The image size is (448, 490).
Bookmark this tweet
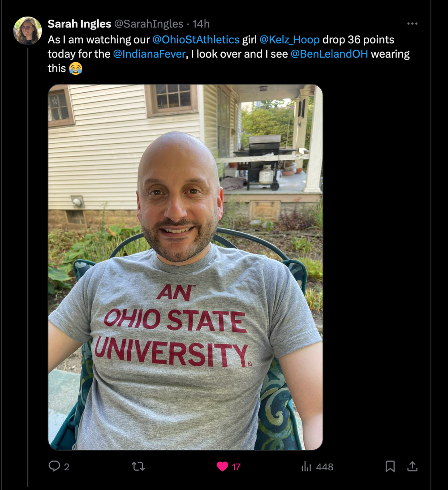[390, 466]
